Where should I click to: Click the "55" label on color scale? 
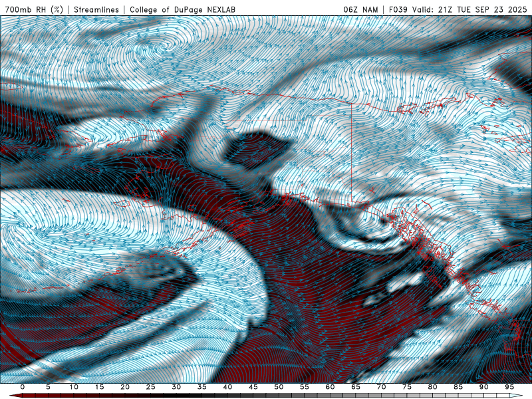(305, 387)
